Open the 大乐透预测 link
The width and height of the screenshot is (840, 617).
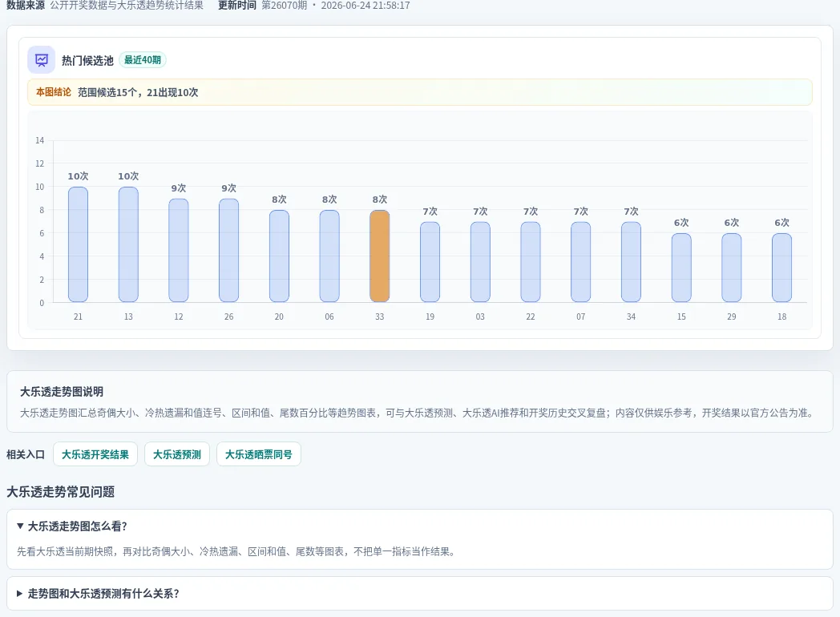click(177, 454)
